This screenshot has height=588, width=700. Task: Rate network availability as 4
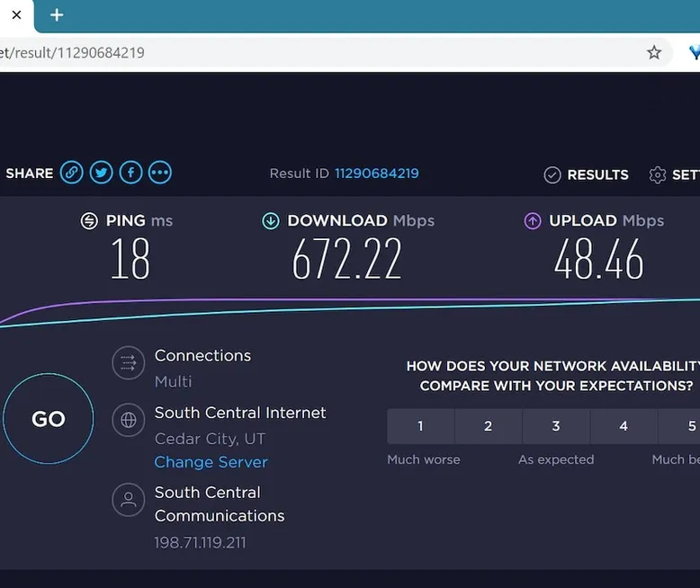pos(624,426)
